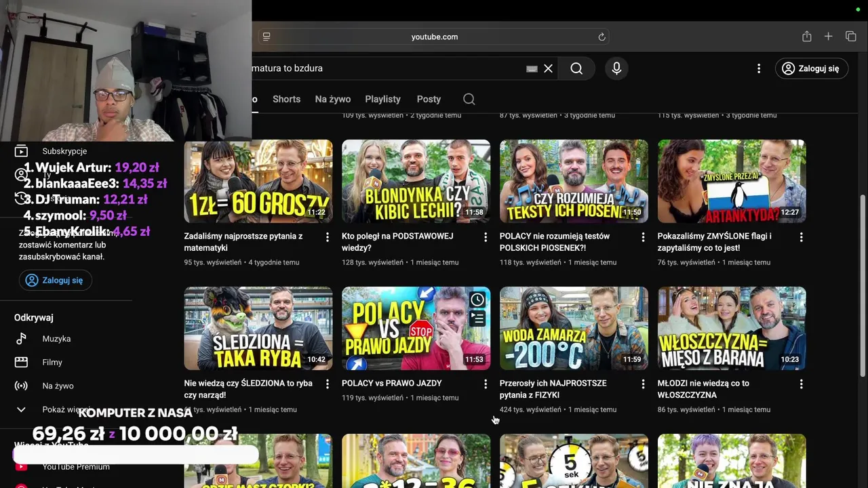Viewport: 868px width, 488px height.
Task: Open options for 'POLACY nie rozumieją testów' video
Action: pyautogui.click(x=643, y=237)
